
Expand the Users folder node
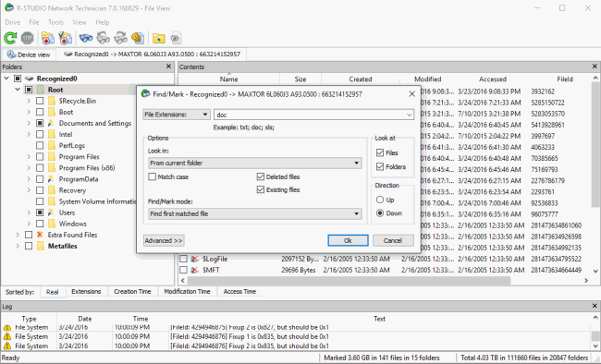click(29, 212)
